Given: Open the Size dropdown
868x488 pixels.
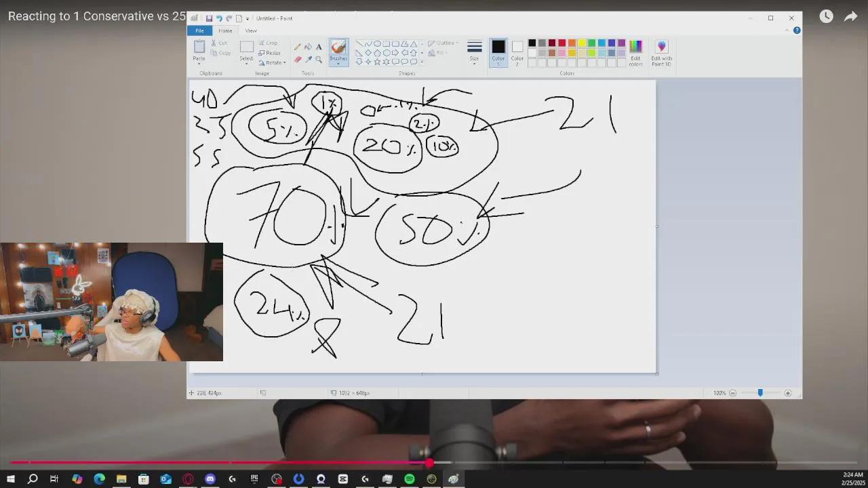Looking at the screenshot, I should (474, 52).
